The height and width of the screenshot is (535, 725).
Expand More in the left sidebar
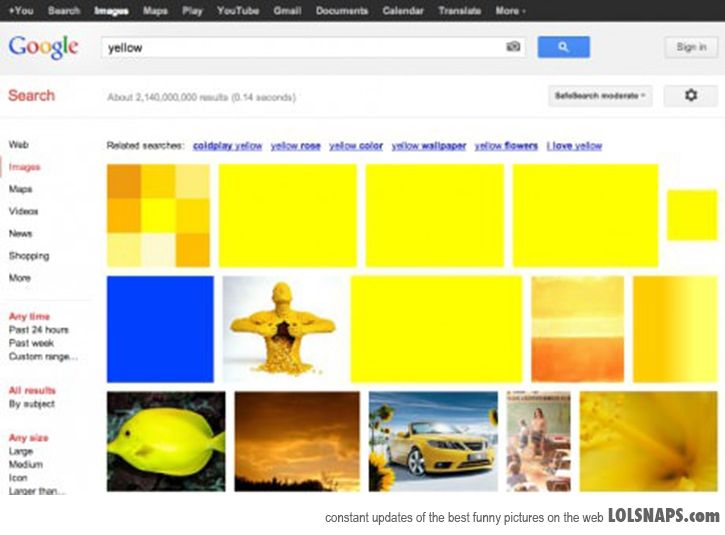tap(20, 278)
